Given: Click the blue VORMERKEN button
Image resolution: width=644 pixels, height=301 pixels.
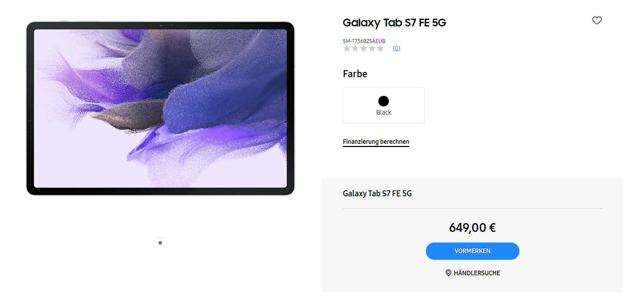Looking at the screenshot, I should 473,251.
